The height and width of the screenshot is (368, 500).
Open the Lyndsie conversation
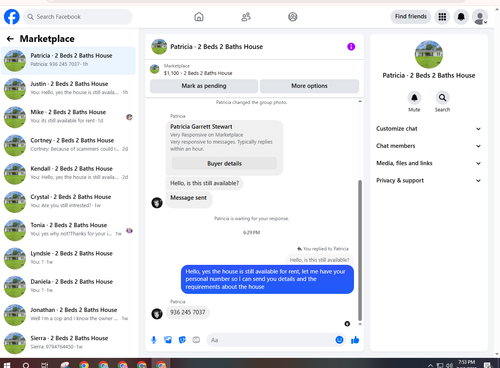pyautogui.click(x=68, y=258)
